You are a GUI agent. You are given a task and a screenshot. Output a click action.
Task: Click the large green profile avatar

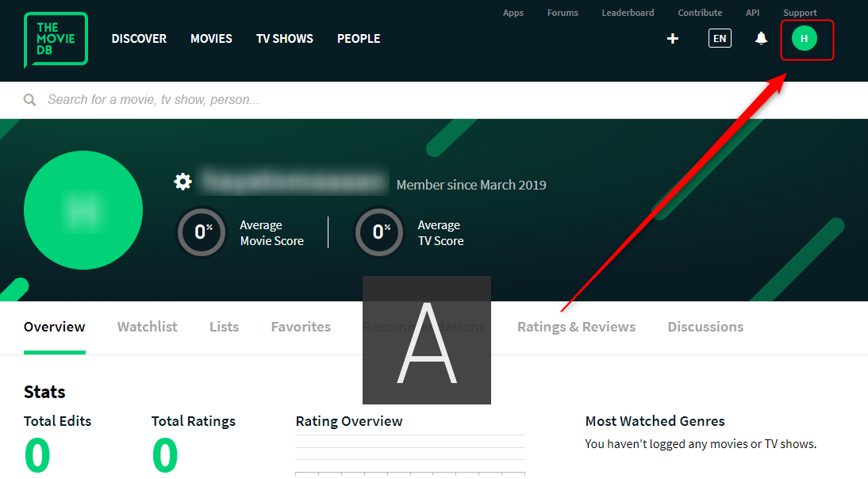coord(83,210)
